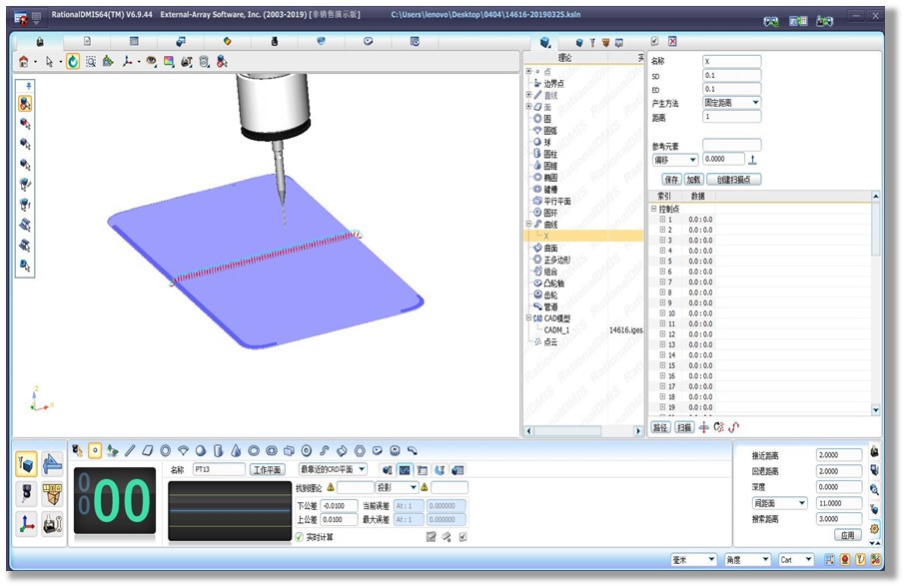Expand the 直线 node in feature tree

(x=528, y=95)
